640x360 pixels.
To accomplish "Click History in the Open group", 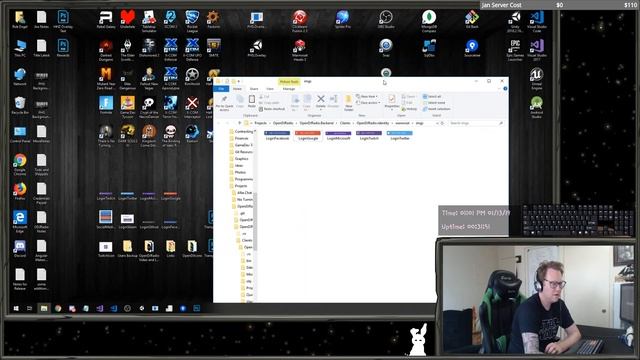I will (409, 109).
